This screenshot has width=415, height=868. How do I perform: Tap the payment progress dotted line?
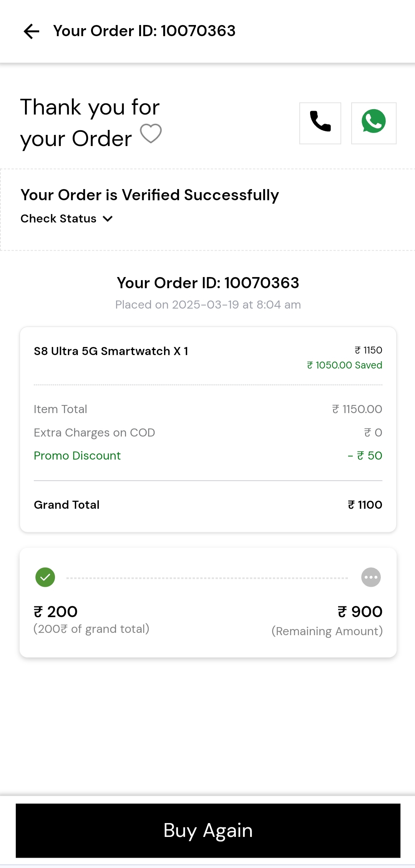pyautogui.click(x=207, y=578)
